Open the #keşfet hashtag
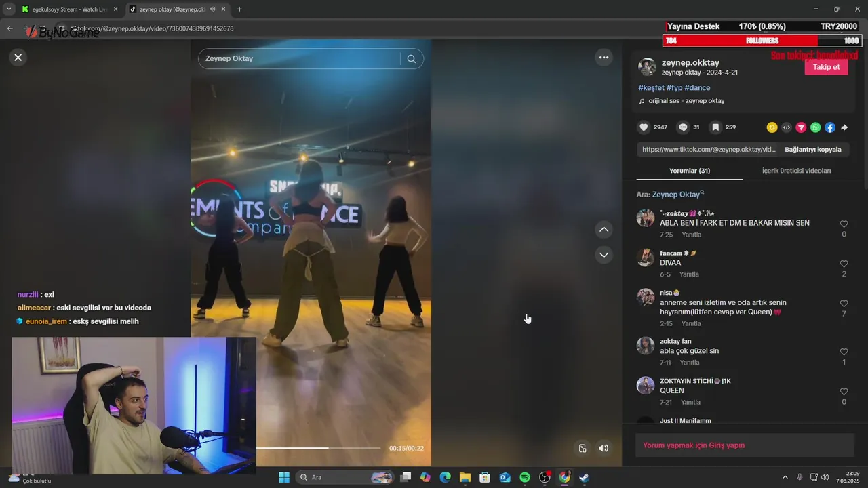 coord(651,88)
